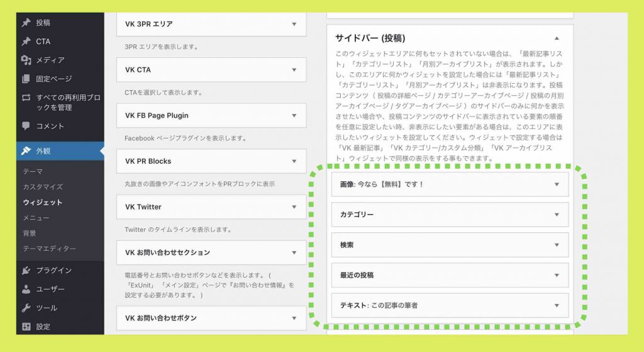Viewport: 644px width, 352px height.
Task: Expand the VK CTA widget arrow
Action: point(294,70)
